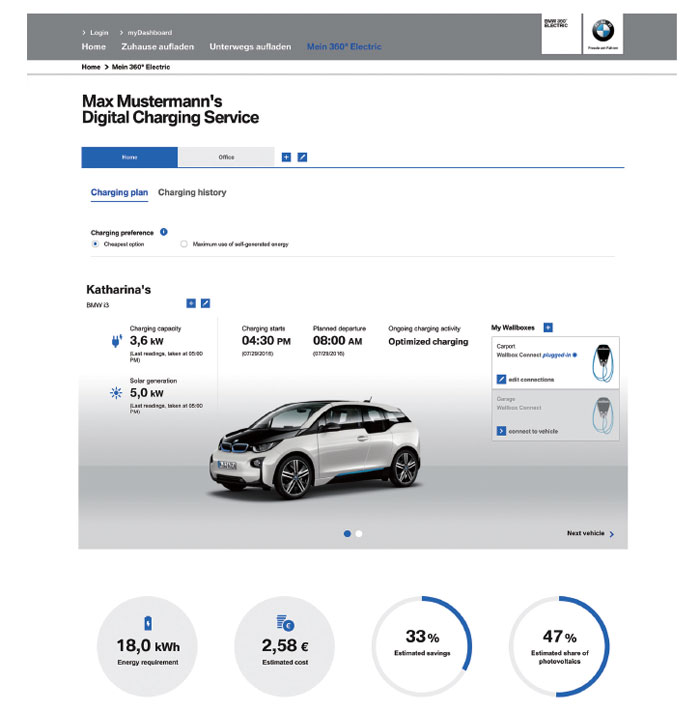Click the Planned departure 08:00 AM value
Screen dimensions: 700x711
click(x=337, y=341)
